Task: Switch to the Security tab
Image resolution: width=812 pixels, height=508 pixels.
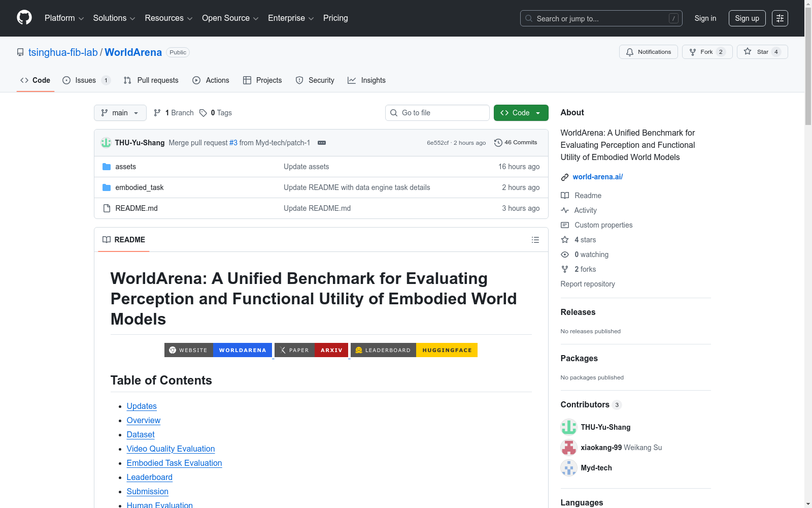Action: 315,80
